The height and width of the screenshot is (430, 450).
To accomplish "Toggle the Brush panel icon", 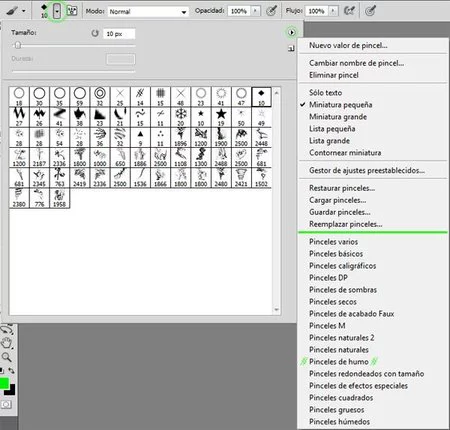I will [72, 11].
